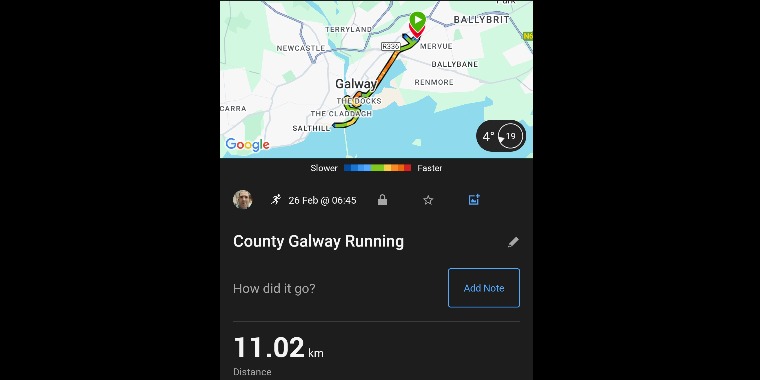
Task: Select the County Galway Running title
Action: point(318,241)
